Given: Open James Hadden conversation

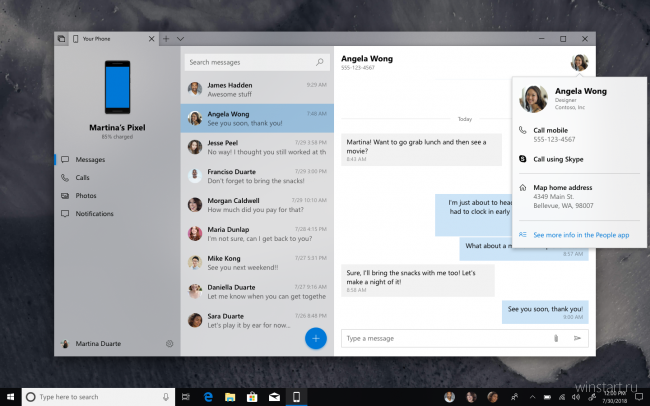Looking at the screenshot, I should [x=257, y=89].
